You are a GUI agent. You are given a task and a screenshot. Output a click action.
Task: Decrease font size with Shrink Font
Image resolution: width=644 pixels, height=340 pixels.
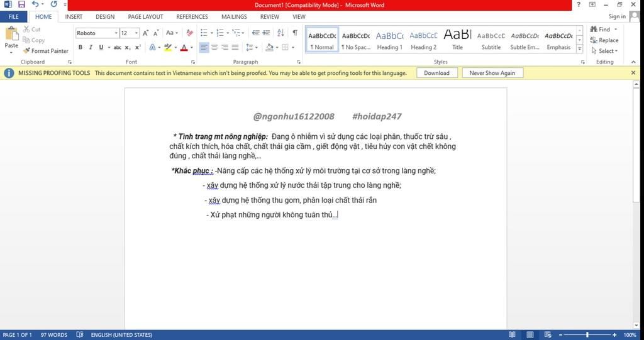[156, 33]
